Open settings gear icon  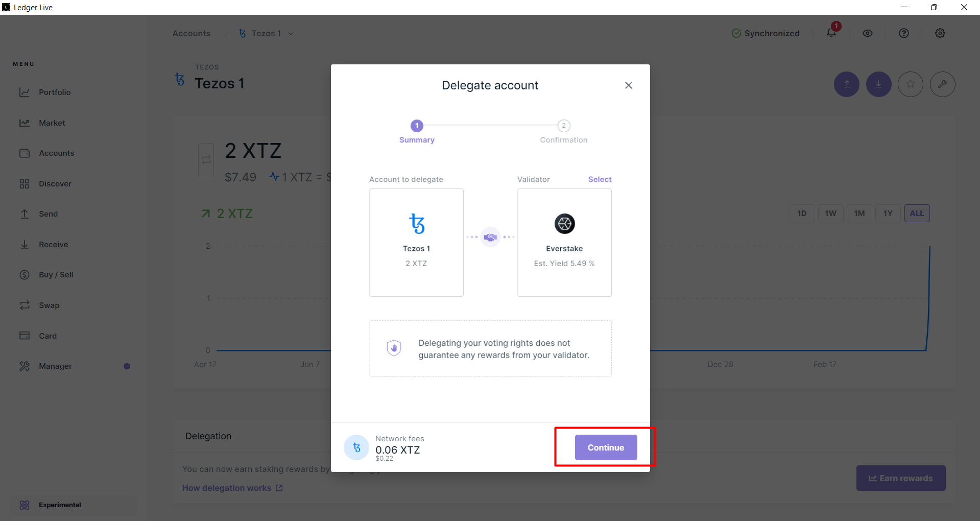940,33
